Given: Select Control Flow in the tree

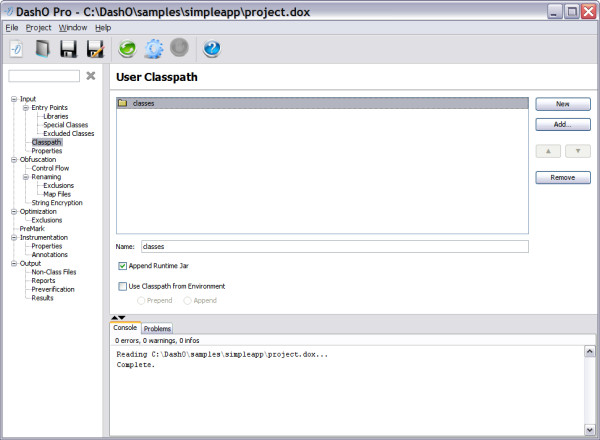Looking at the screenshot, I should tap(50, 168).
